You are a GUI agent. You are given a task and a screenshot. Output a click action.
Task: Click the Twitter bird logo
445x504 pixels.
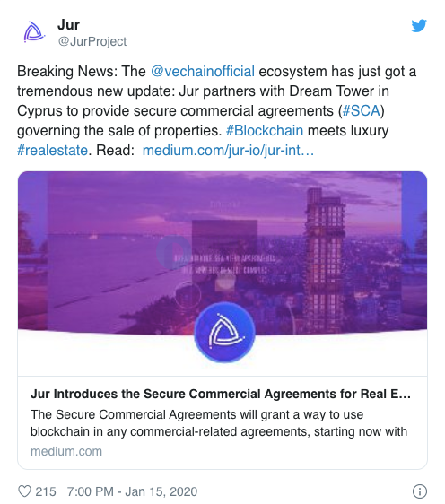pyautogui.click(x=419, y=26)
